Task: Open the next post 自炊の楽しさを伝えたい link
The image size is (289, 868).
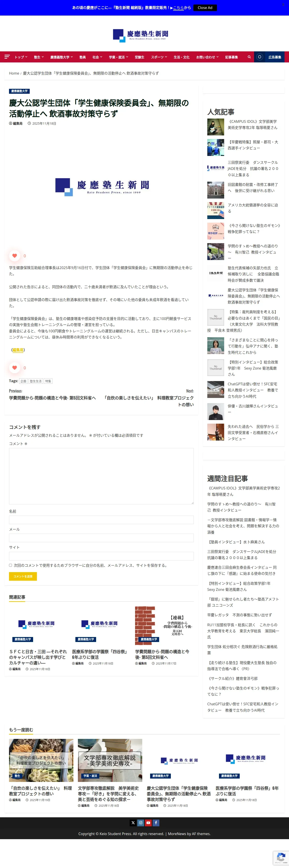Action: pos(148,401)
